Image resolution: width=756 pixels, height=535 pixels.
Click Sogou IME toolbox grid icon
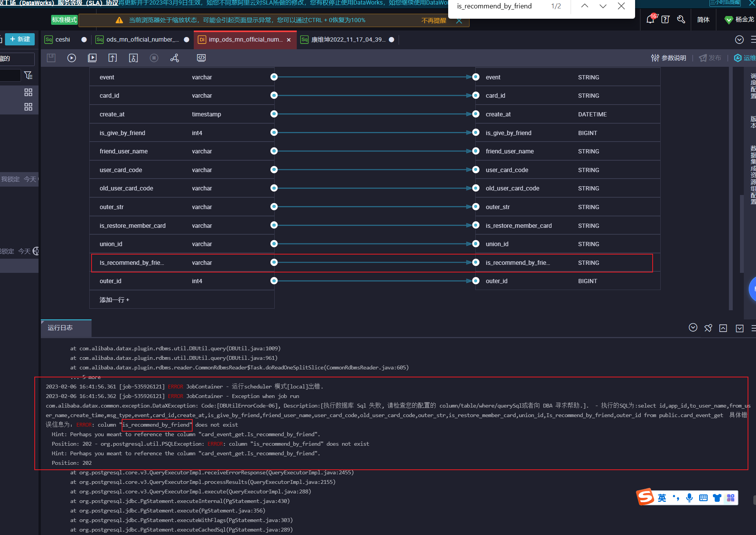point(731,498)
